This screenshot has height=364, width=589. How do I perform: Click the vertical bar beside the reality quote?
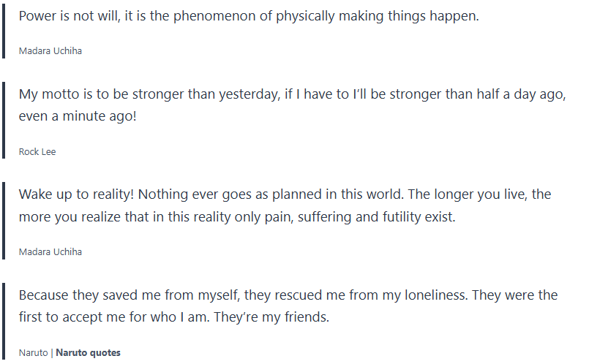(4, 219)
